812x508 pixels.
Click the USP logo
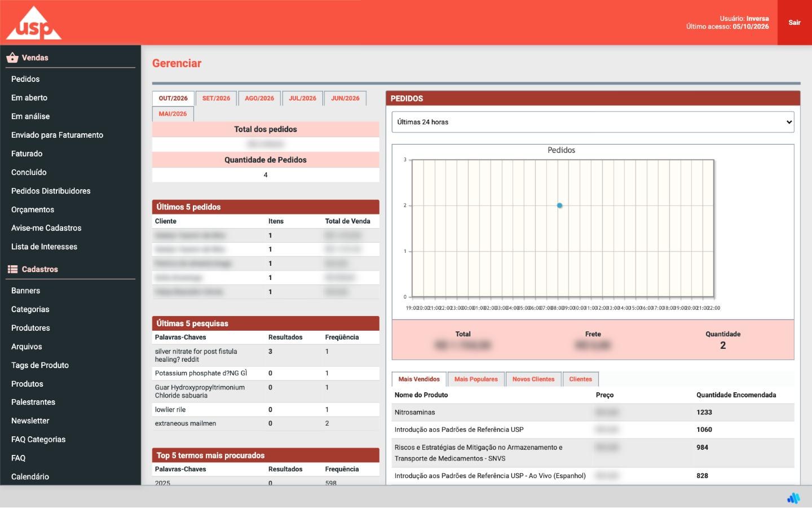(x=34, y=23)
